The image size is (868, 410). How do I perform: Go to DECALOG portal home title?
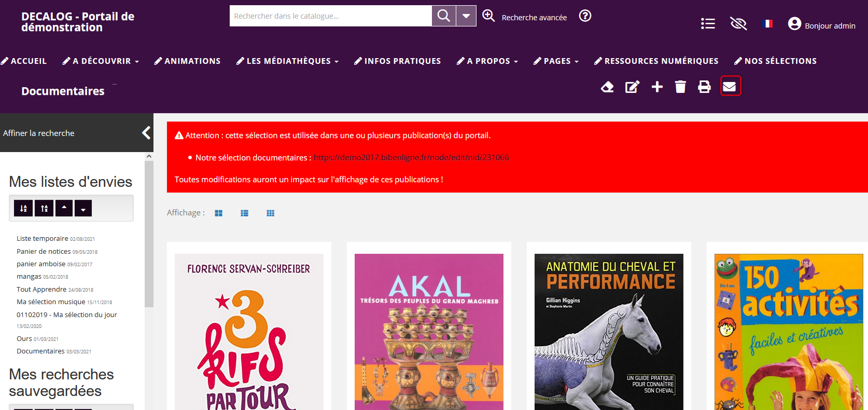tap(78, 22)
